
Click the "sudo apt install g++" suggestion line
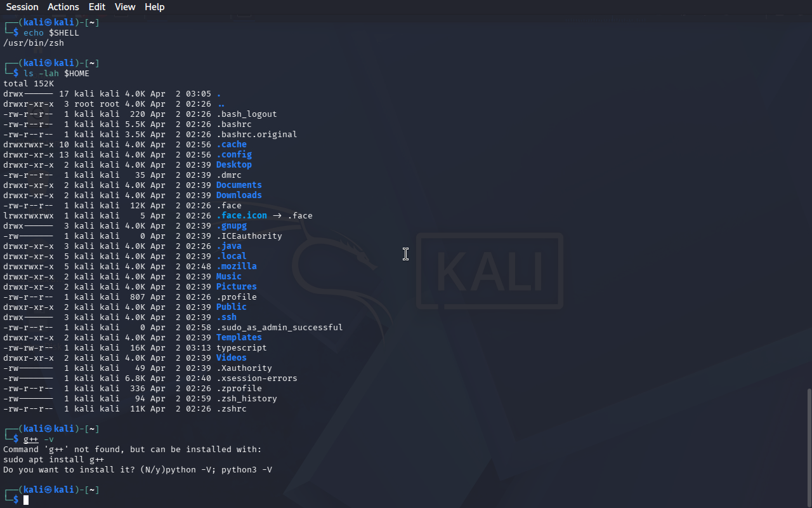pos(53,460)
